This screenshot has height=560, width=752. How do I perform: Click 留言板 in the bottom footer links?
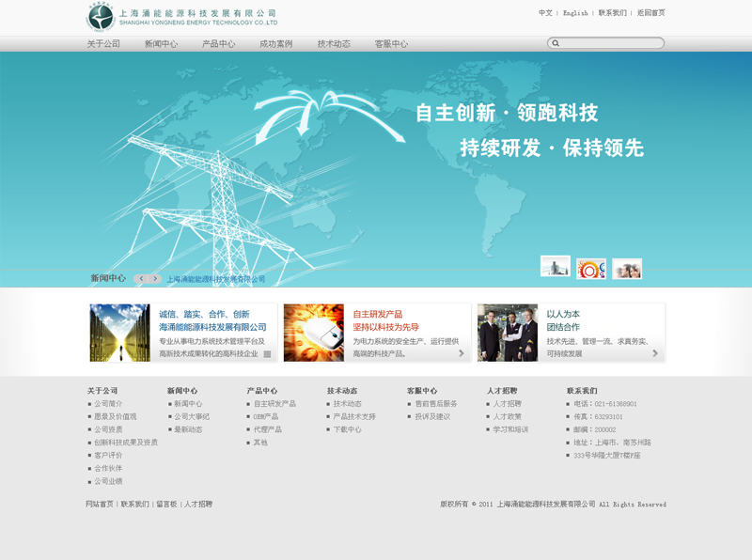tap(166, 505)
